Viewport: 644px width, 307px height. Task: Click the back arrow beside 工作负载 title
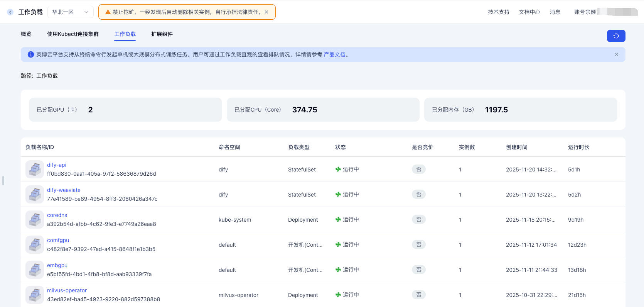pos(10,12)
